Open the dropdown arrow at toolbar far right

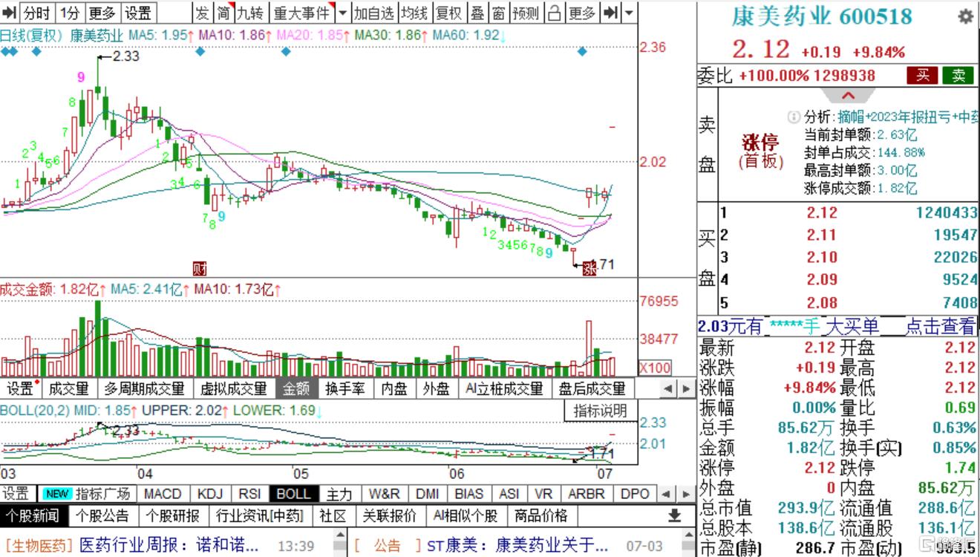coord(630,12)
